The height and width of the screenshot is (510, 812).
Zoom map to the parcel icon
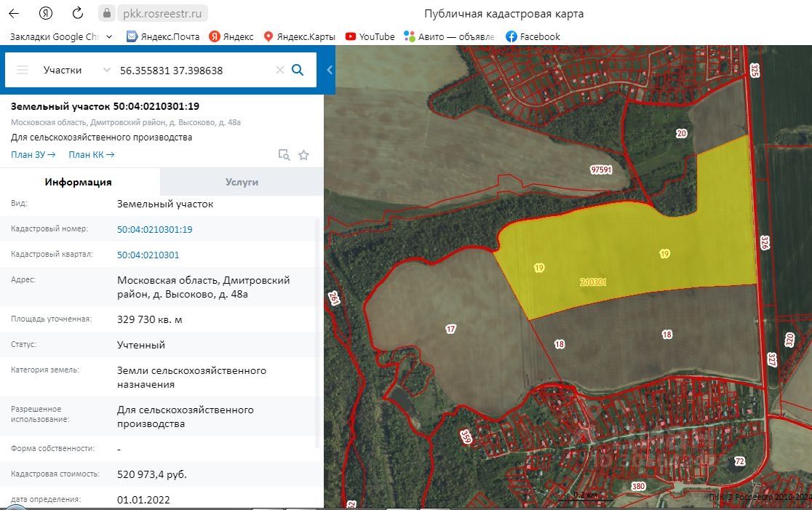[284, 155]
